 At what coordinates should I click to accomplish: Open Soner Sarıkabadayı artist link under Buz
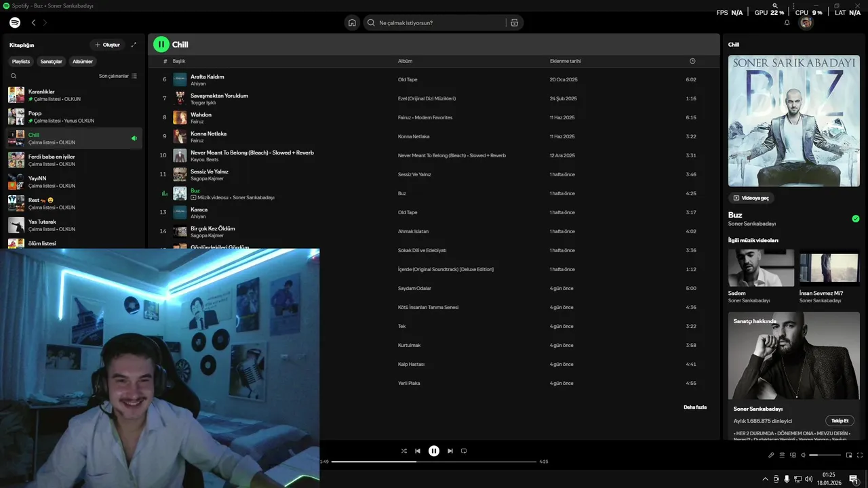pos(752,224)
